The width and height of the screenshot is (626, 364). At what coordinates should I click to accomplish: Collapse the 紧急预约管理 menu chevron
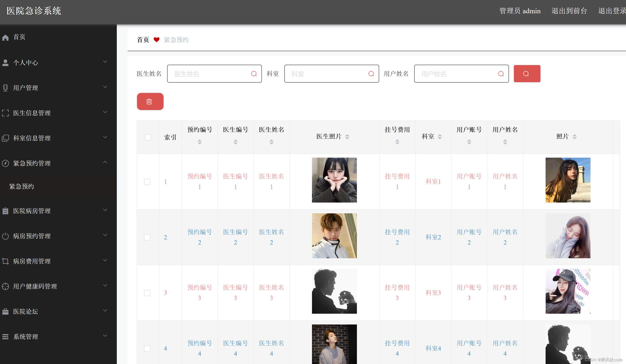click(105, 162)
